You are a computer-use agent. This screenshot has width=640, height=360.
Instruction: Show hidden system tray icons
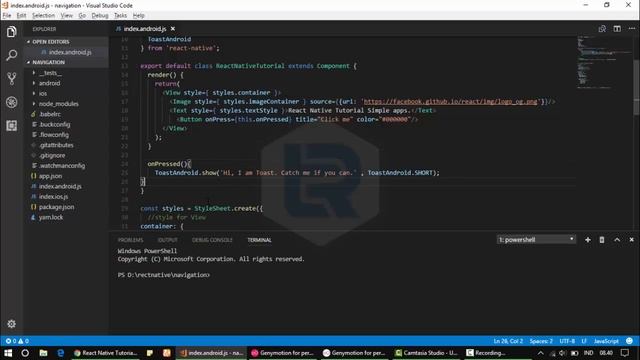(540, 353)
